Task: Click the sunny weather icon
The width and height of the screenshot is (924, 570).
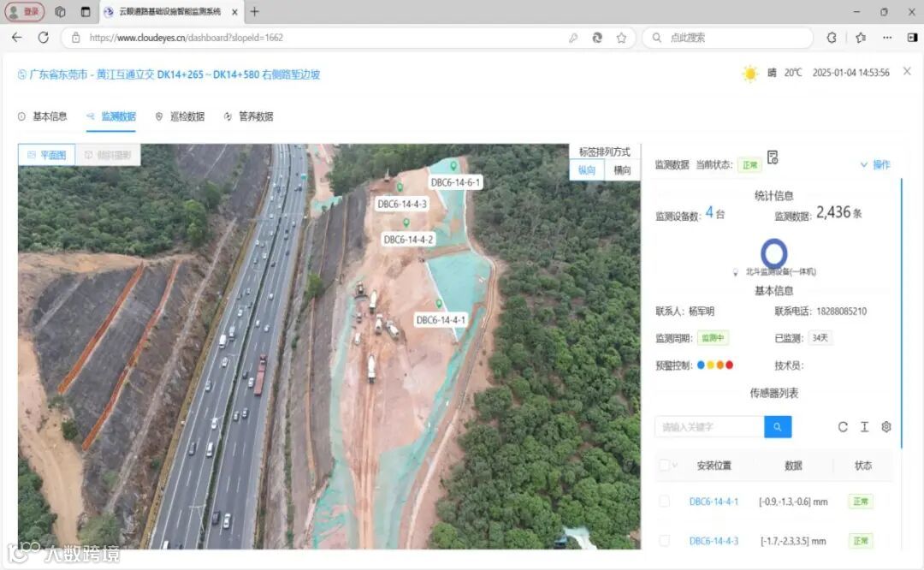Action: point(750,74)
